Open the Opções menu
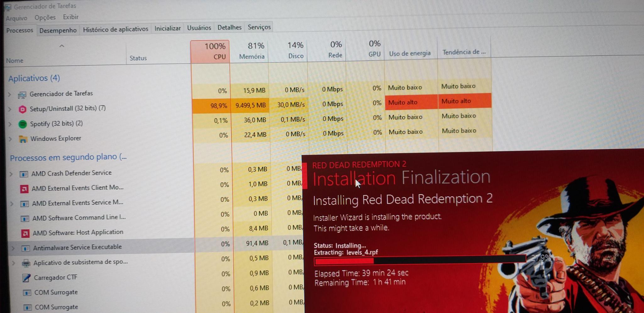Screen dimensions: 644x313 pos(45,18)
